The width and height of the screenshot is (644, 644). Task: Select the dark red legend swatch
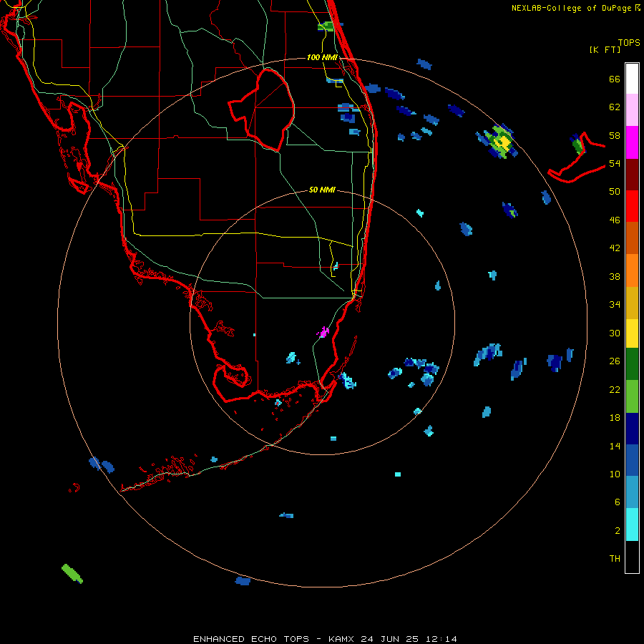(x=632, y=174)
